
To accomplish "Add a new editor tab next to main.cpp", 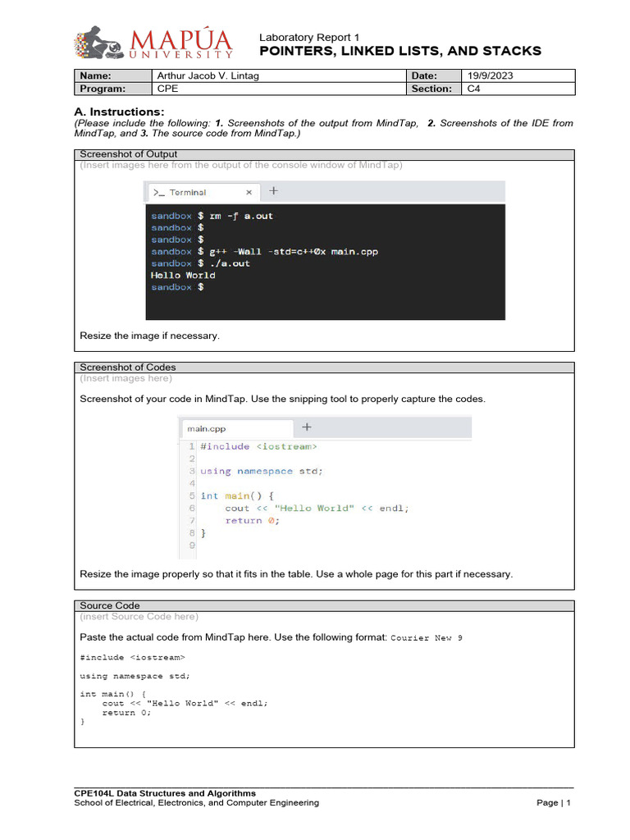I will click(x=307, y=427).
